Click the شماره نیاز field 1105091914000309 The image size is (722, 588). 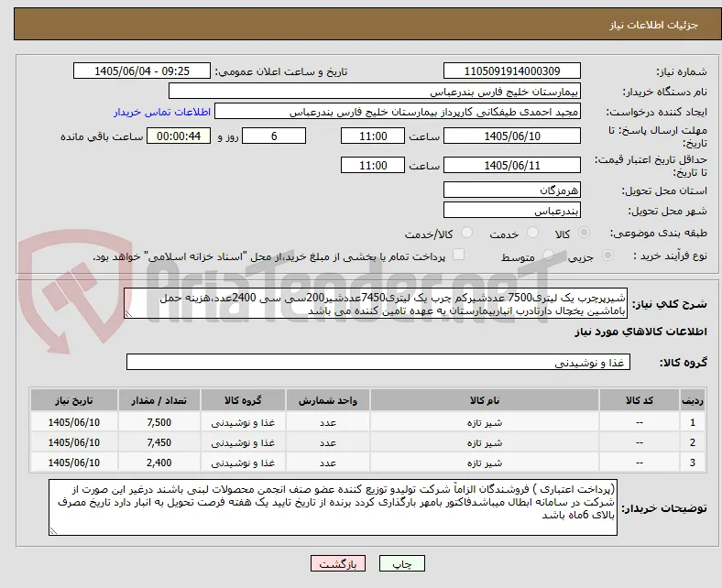512,71
